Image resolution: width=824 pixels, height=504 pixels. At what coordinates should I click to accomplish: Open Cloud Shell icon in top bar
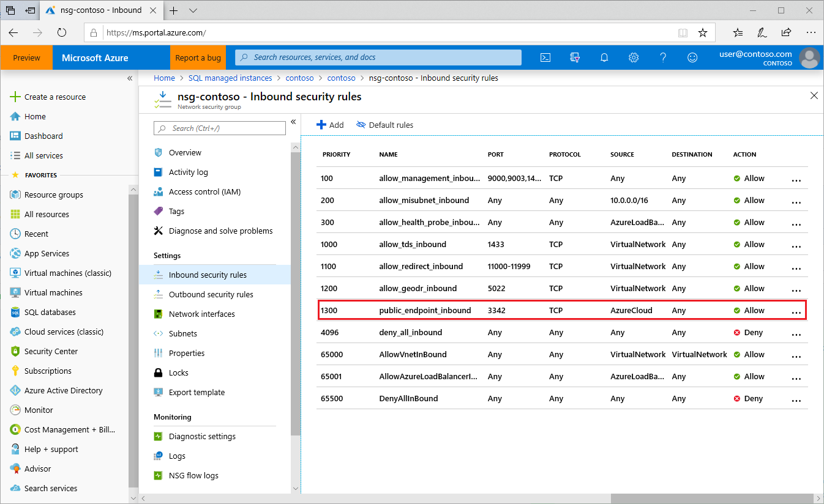tap(545, 57)
